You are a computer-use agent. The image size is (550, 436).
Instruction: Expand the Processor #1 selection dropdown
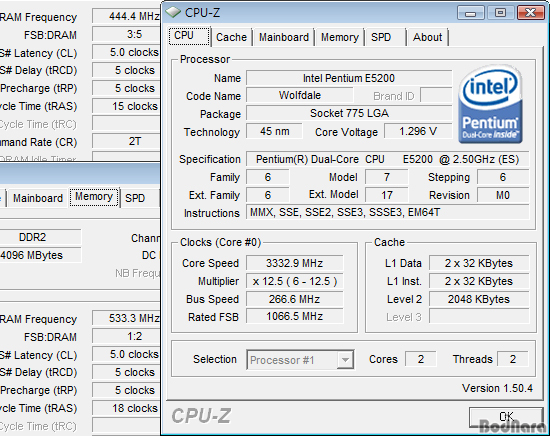(345, 360)
